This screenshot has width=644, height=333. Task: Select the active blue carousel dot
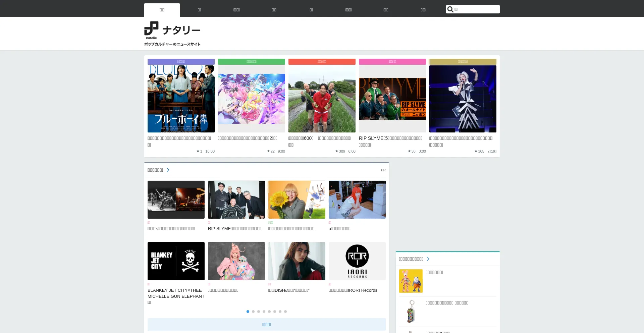(x=248, y=312)
